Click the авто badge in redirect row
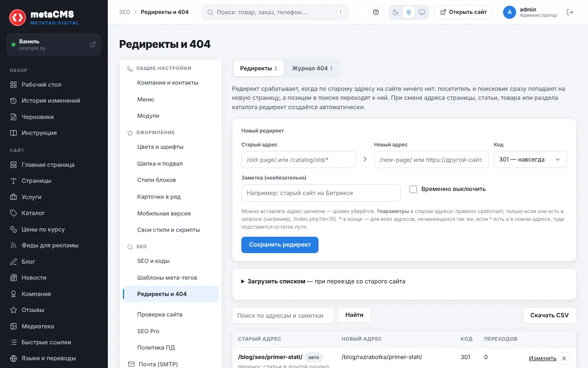This screenshot has width=588, height=368. tap(314, 357)
